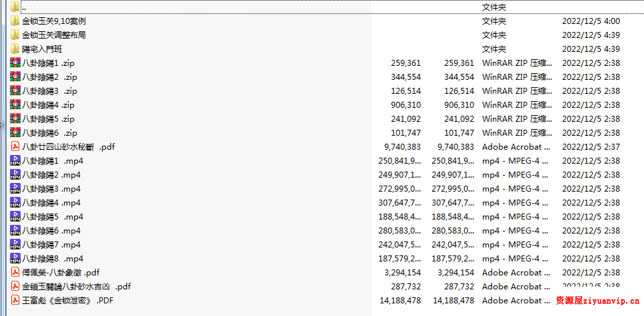Click the 八卦廿四山砂水秘斷 PDF icon
644x316 pixels.
15,147
